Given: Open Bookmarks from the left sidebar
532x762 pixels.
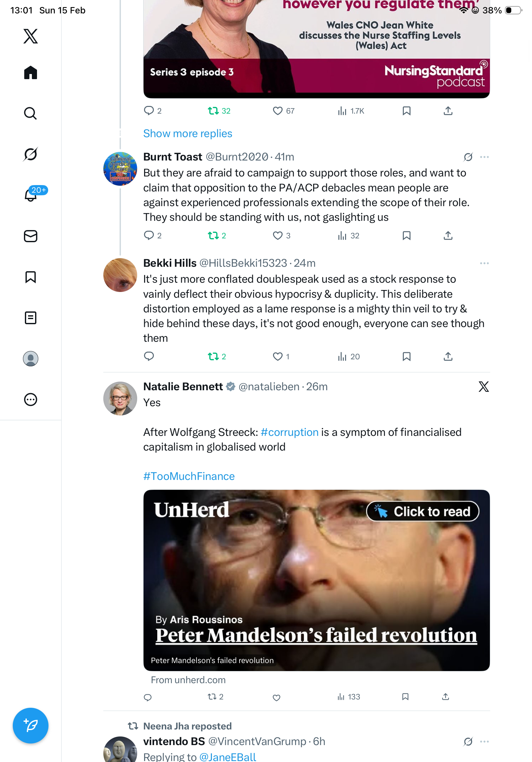Looking at the screenshot, I should (31, 277).
